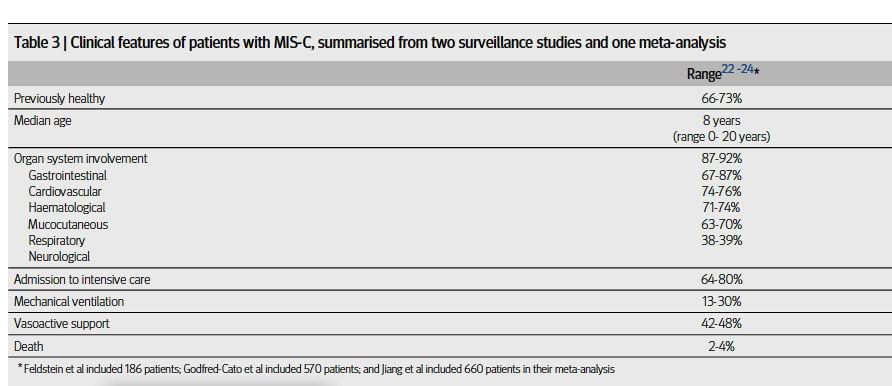Click the Mucocutaneous entry
Viewport: 892px width, 386px height.
pyautogui.click(x=68, y=225)
